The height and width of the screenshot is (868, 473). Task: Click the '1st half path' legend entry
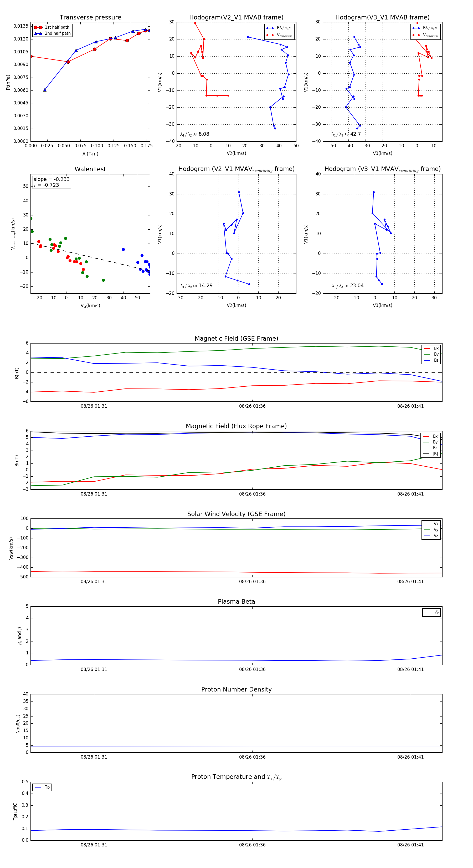tap(52, 27)
